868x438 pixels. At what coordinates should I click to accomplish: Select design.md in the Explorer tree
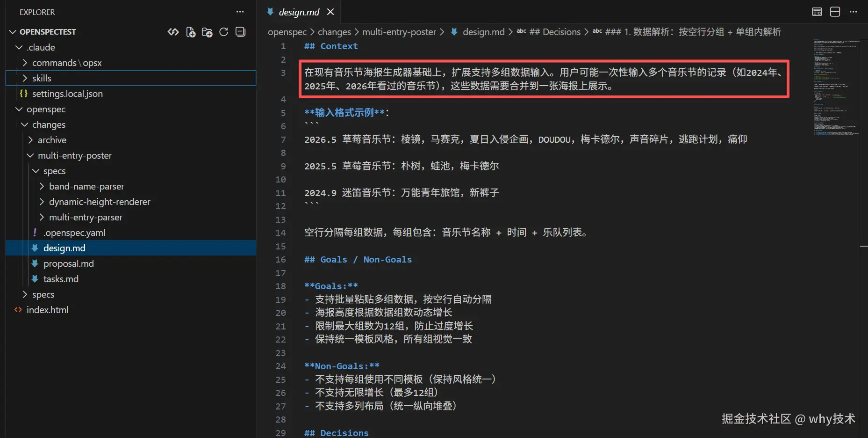coord(131,248)
